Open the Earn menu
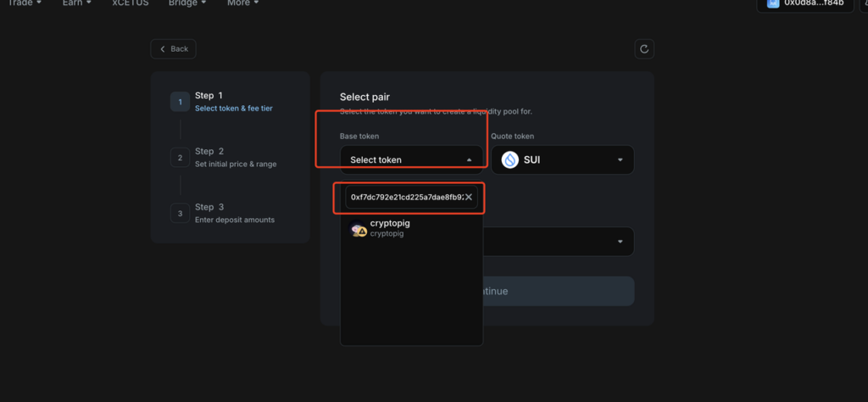 77,3
